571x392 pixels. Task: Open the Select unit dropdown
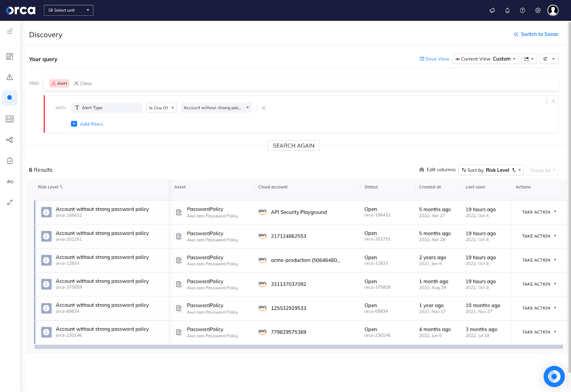point(69,10)
